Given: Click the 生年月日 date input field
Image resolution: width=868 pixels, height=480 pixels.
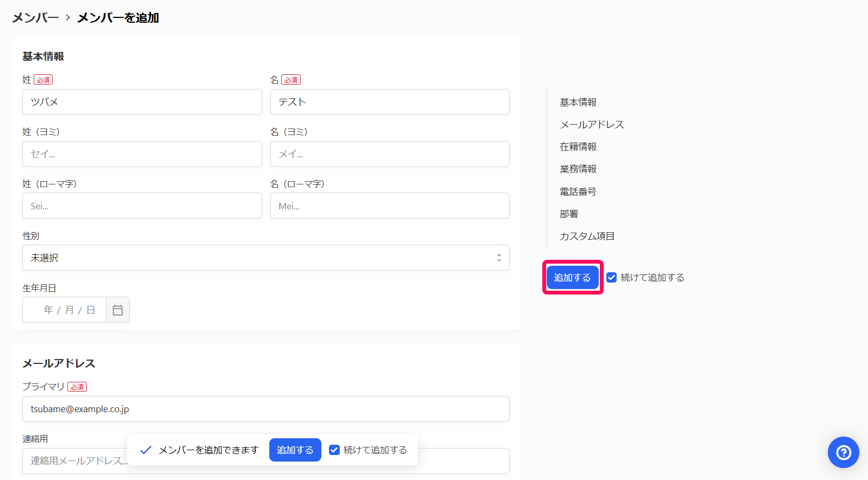Looking at the screenshot, I should 65,310.
